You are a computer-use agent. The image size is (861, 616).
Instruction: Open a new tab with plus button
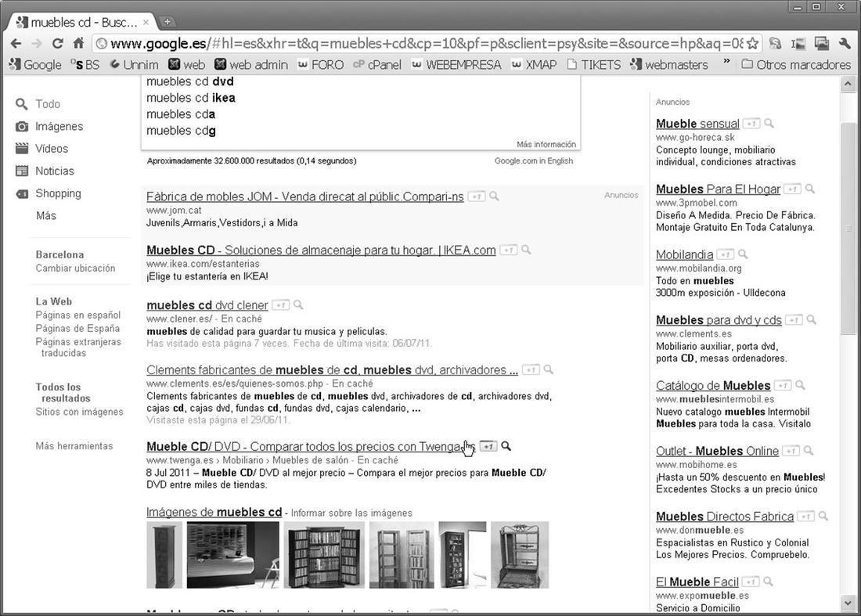tap(167, 22)
